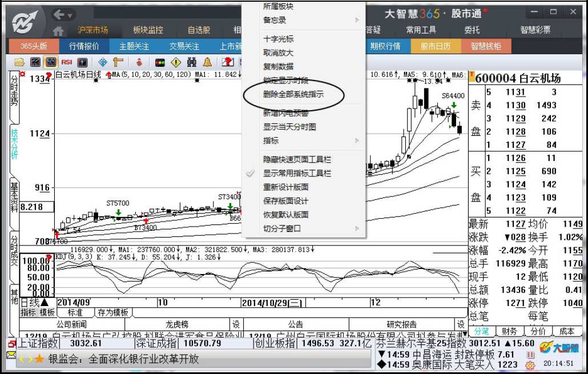Open the yellow diamond warning icon
Viewport: 588px width, 374px height.
[x=176, y=62]
